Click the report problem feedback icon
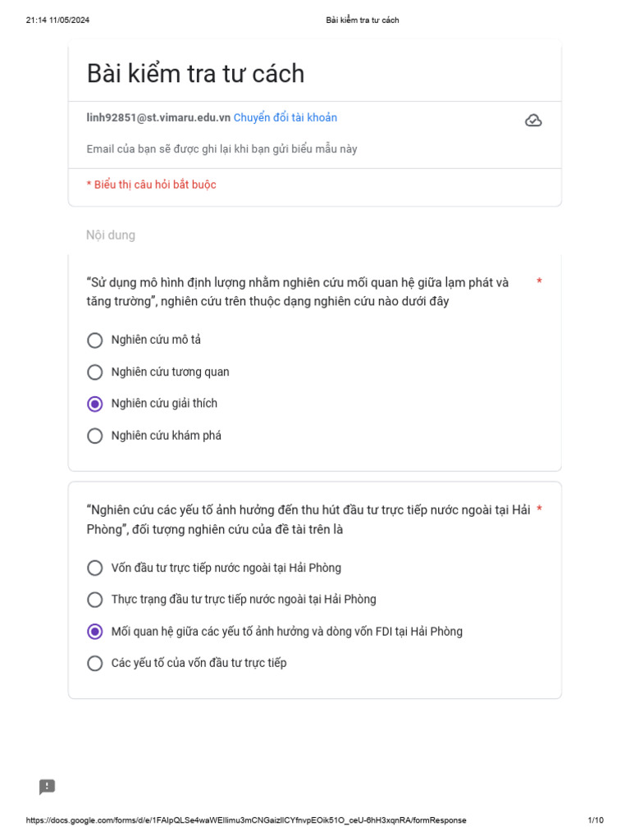The width and height of the screenshot is (630, 840). pos(48,787)
